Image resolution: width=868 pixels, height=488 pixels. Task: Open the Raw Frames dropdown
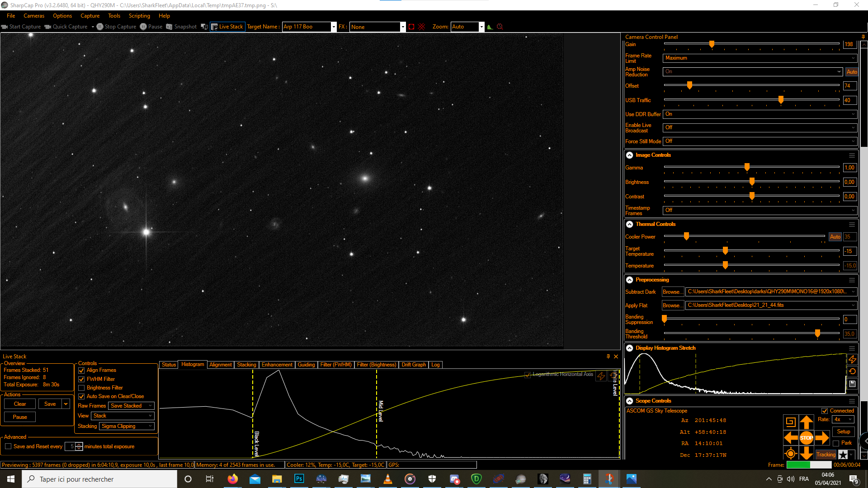(131, 406)
